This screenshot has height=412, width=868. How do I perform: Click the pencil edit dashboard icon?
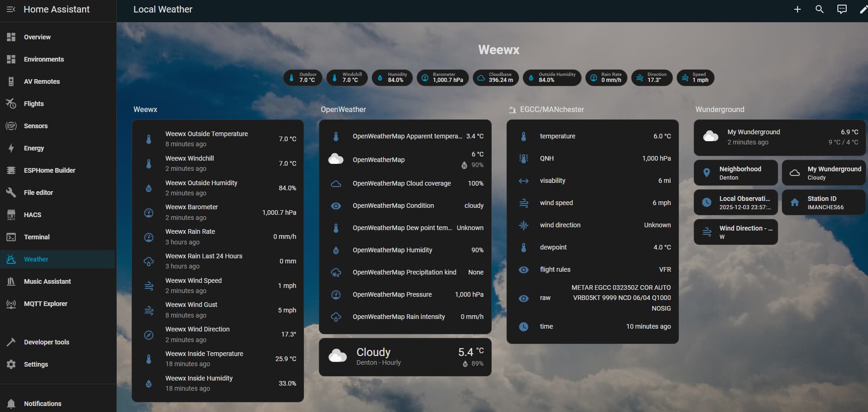coord(863,9)
